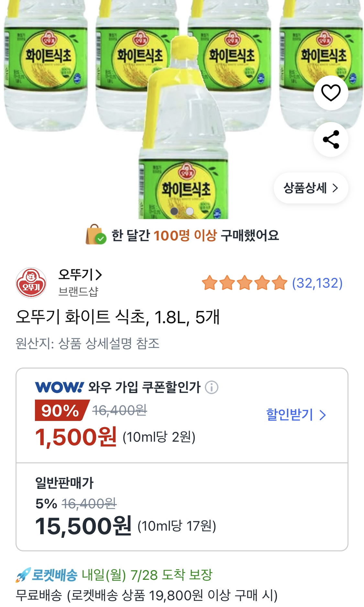Image resolution: width=364 pixels, height=607 pixels.
Task: Tap the share icon
Action: tap(331, 139)
